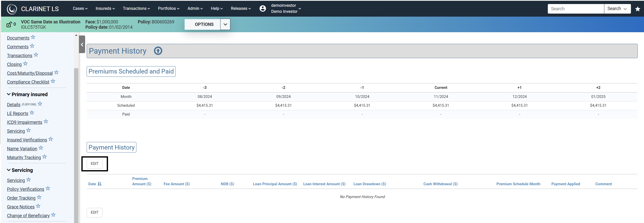Screen dimensions: 644x223
Task: Click the sidebar vertical scrollbar
Action: click(x=76, y=145)
